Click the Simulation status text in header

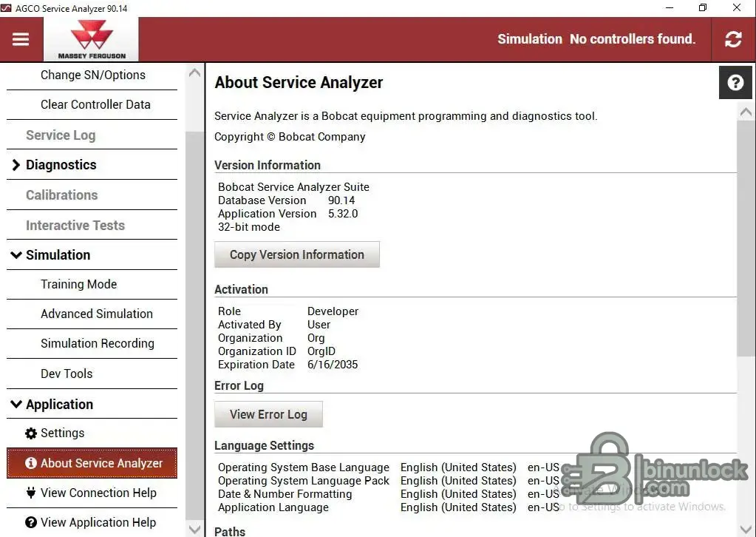pyautogui.click(x=529, y=39)
